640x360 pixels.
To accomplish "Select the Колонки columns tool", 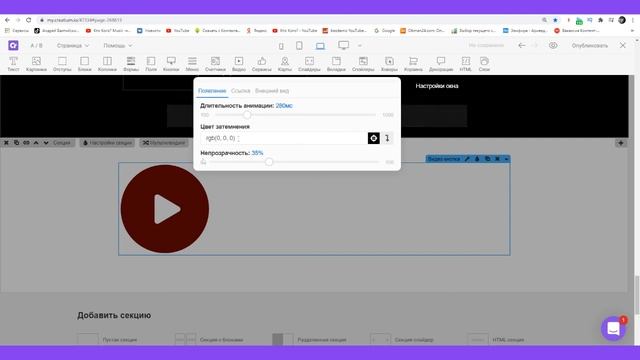I will coord(107,64).
